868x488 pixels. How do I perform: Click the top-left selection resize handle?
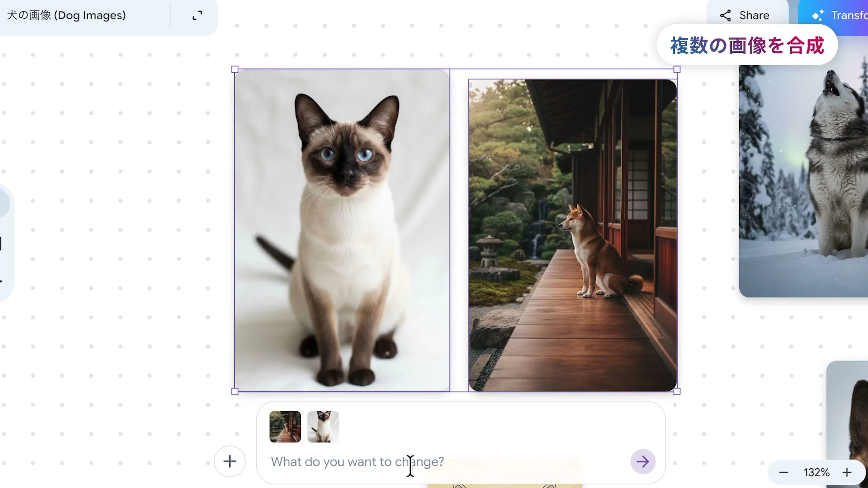(x=235, y=69)
